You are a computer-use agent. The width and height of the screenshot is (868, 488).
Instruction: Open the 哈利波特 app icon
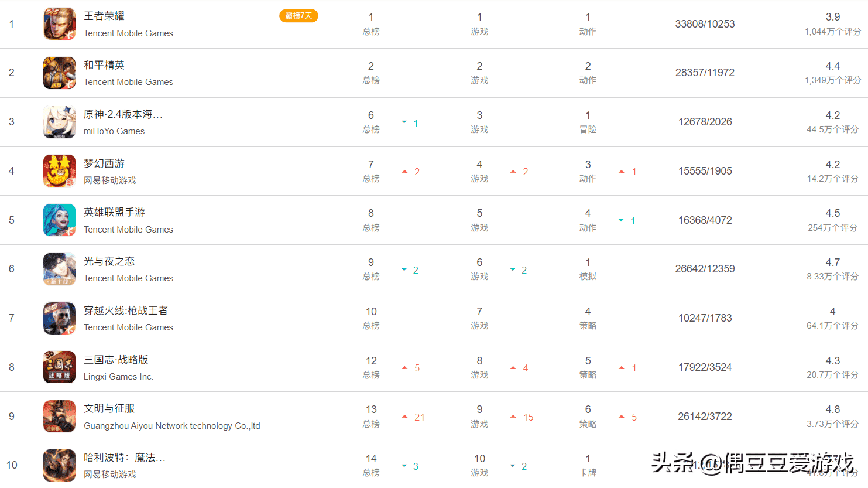[x=60, y=465]
